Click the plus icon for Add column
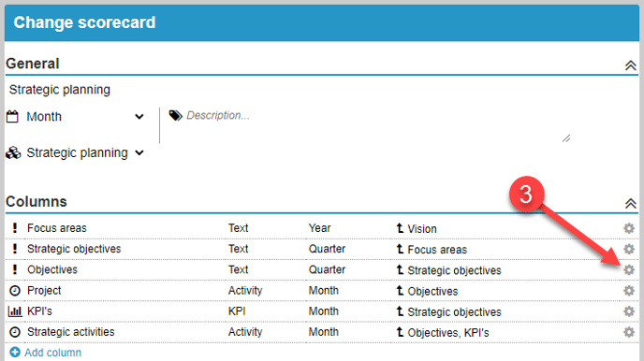The height and width of the screenshot is (361, 644). (x=15, y=353)
